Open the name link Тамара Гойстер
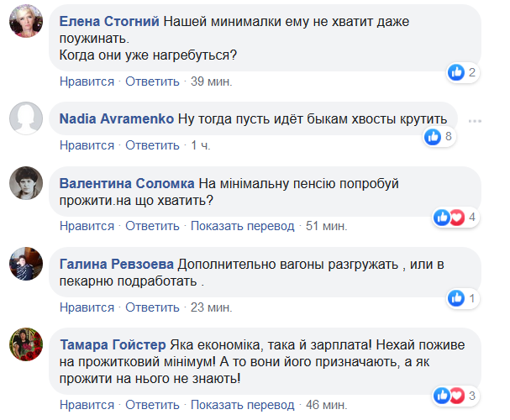The image size is (510, 420). [113, 344]
